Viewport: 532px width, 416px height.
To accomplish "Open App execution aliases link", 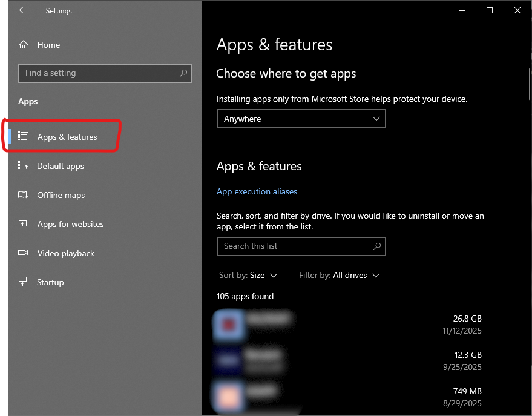I will click(257, 192).
